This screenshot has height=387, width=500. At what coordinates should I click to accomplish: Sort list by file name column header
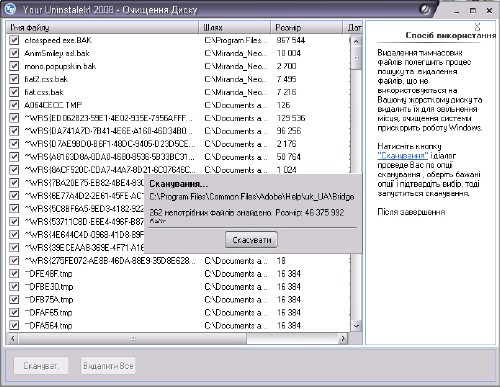103,27
